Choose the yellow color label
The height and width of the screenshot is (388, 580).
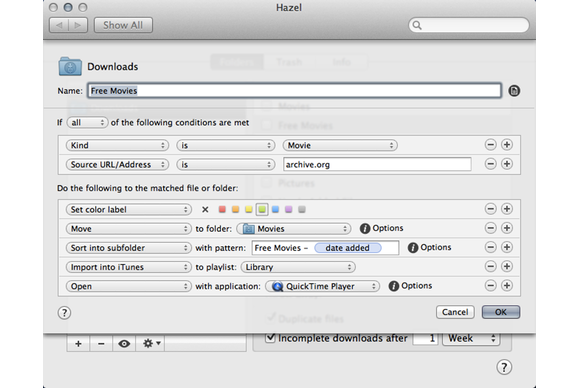click(249, 210)
